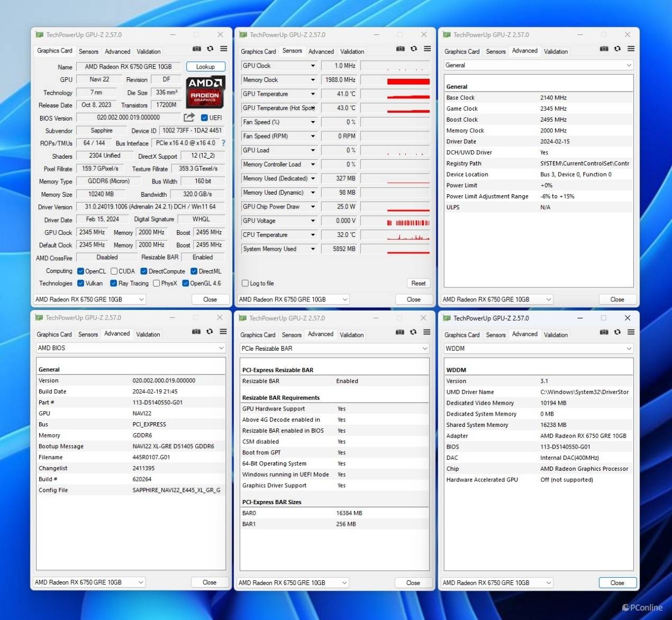Click the AMD Radeon Graphics logo
Screen dimensions: 672x620
(205, 89)
